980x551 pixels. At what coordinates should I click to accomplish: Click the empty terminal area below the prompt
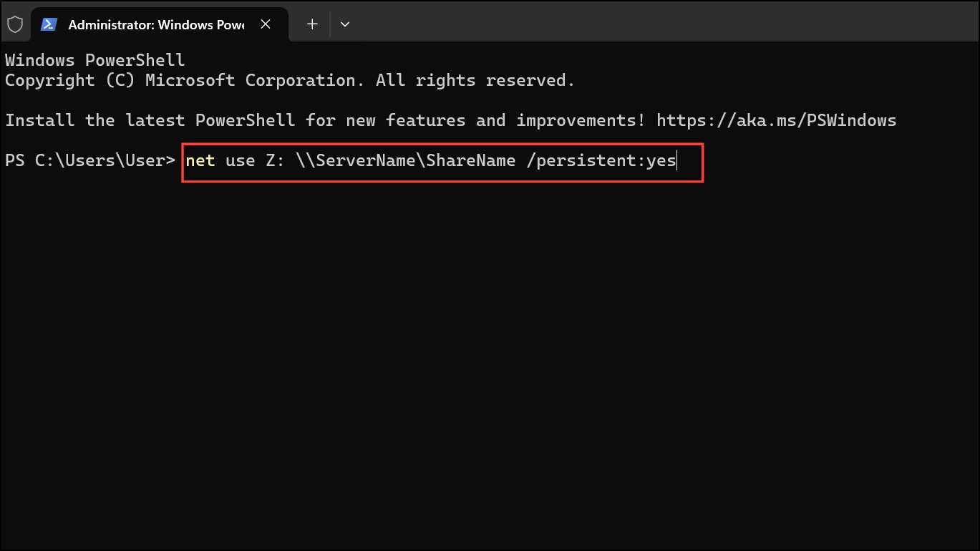pos(490,358)
